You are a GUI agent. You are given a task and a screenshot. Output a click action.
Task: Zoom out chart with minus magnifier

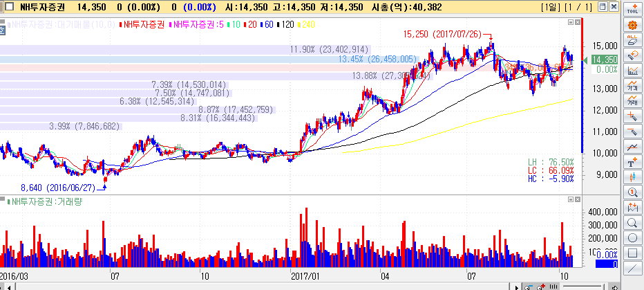pos(528,287)
